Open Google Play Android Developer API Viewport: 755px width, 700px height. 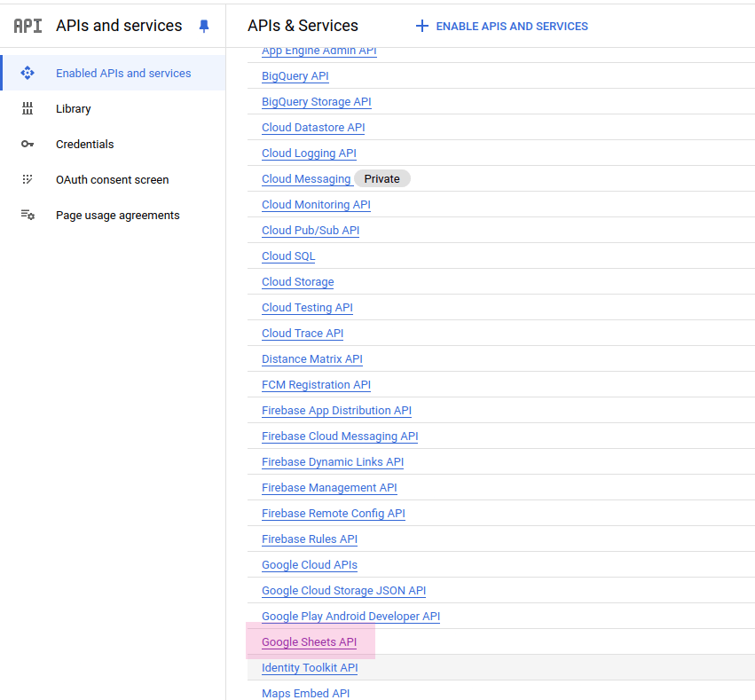click(x=350, y=617)
